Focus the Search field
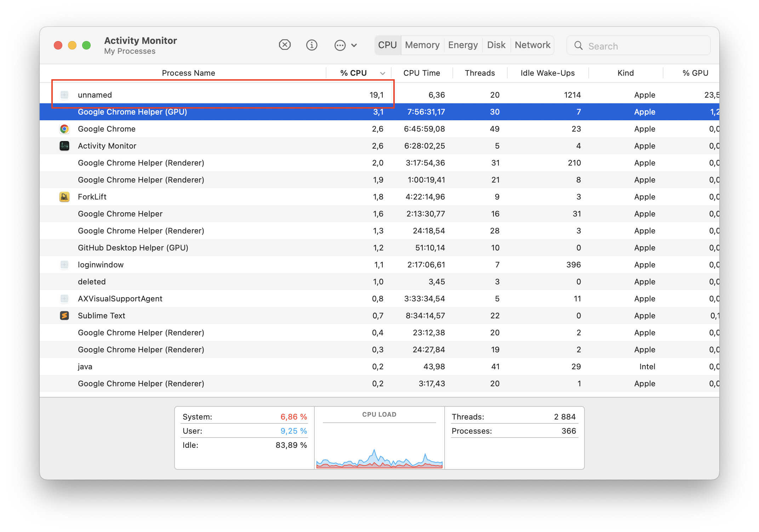 638,46
